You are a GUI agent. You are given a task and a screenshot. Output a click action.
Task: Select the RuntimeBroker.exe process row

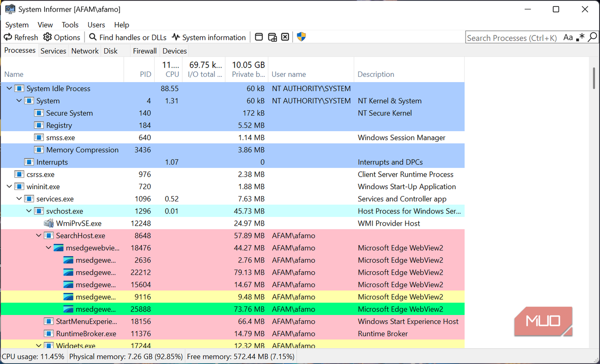tap(233, 334)
